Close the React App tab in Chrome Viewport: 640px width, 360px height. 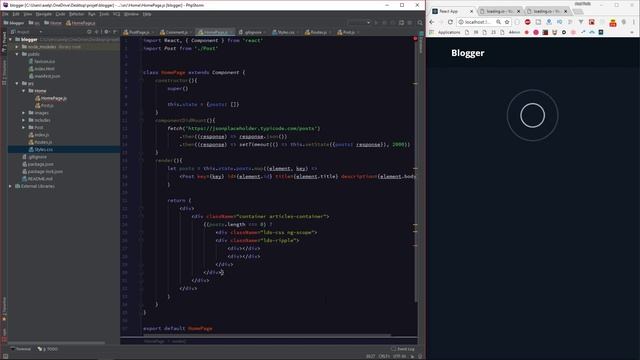[471, 11]
